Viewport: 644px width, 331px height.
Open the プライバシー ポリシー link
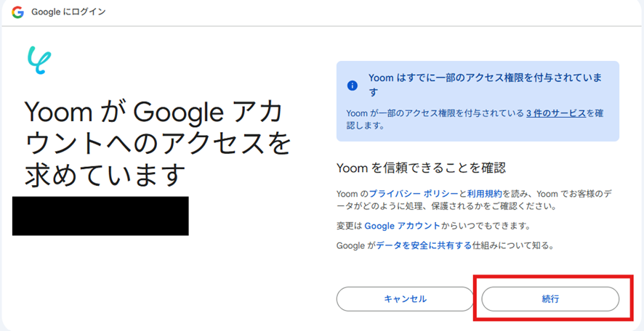click(x=414, y=194)
